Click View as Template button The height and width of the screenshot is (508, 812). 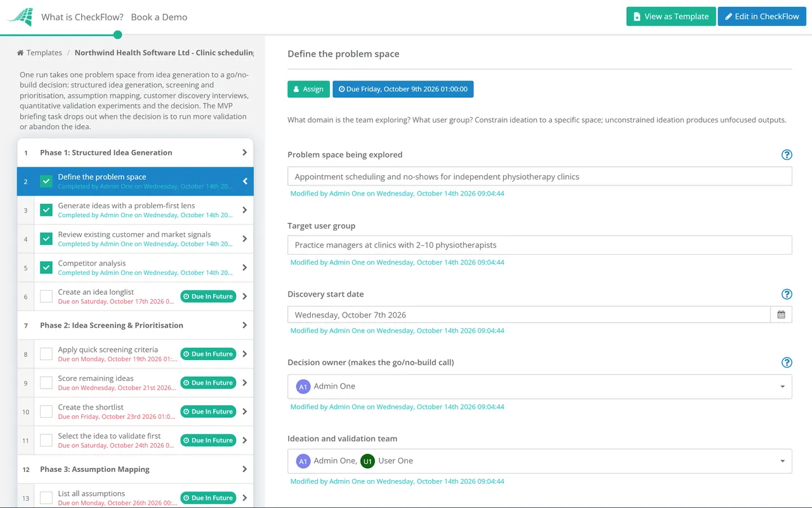(x=671, y=17)
